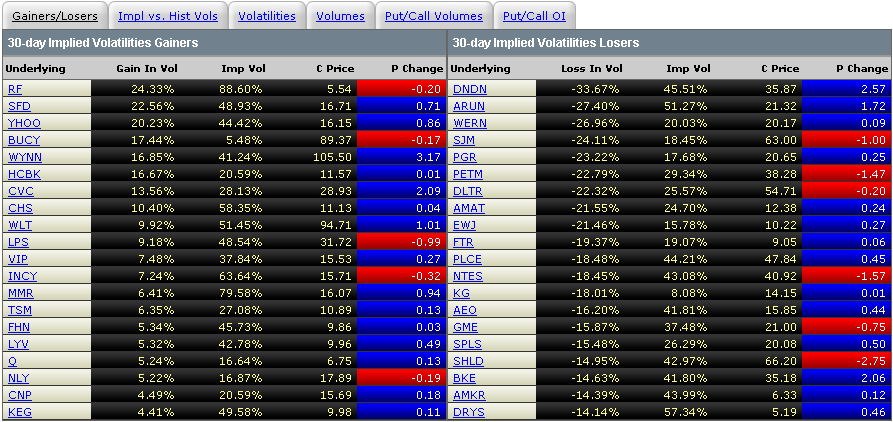Click the Gain In Vol column header

tap(148, 69)
